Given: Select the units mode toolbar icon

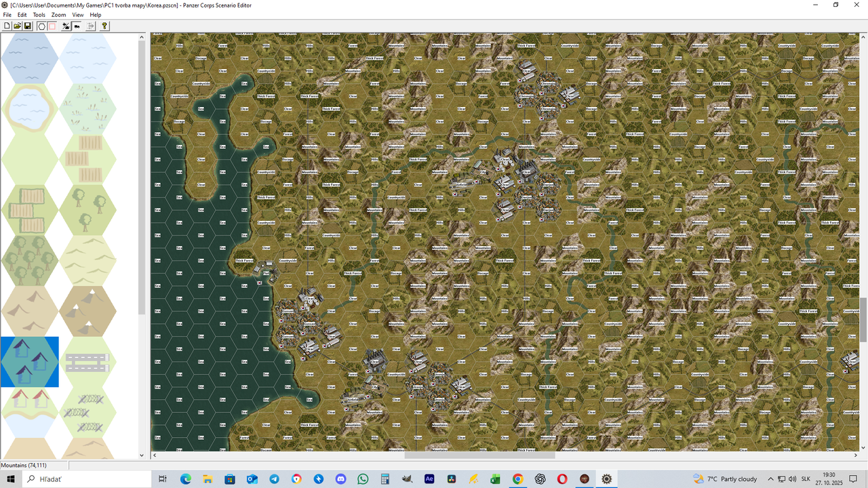Looking at the screenshot, I should [x=77, y=26].
